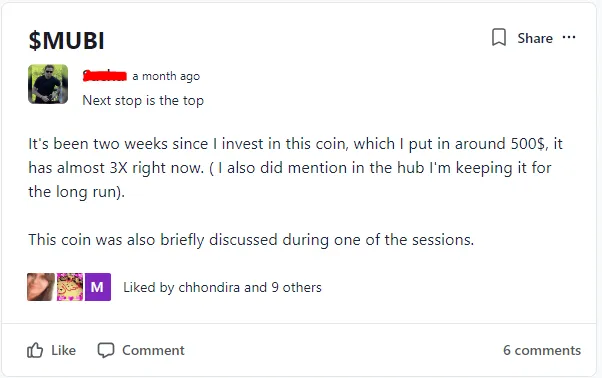Click the Like label text
The width and height of the screenshot is (602, 378).
[63, 350]
